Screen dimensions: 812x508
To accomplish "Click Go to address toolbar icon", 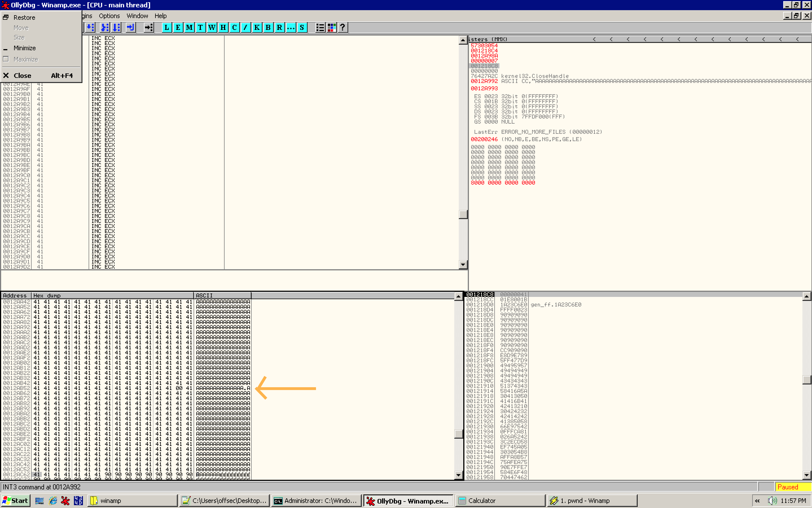I will [x=148, y=28].
